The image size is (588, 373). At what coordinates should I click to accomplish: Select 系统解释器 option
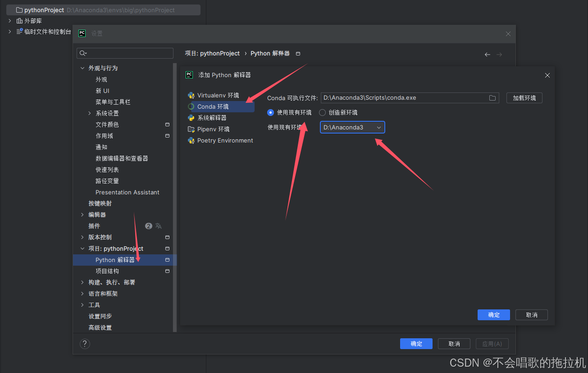tap(212, 118)
